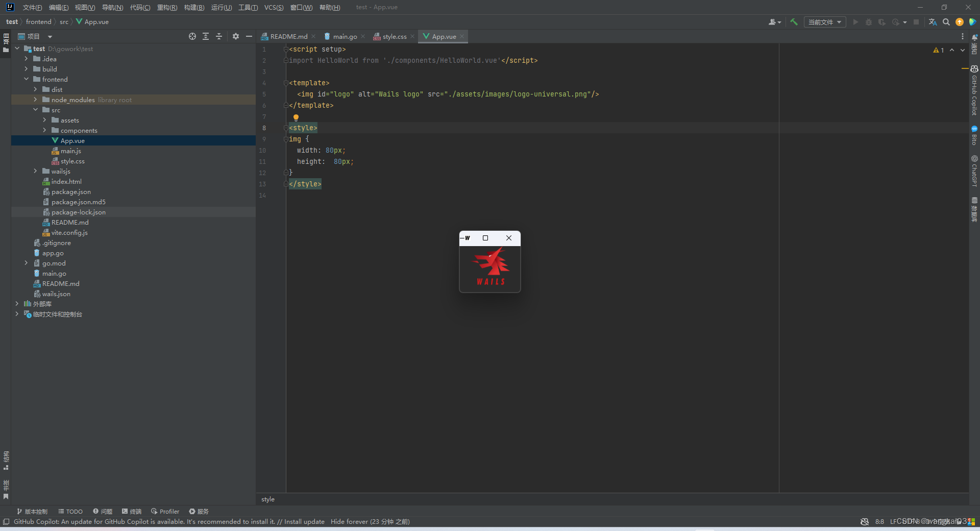Toggle Structure tool window on left stripe
Viewport: 980px width, 531px height.
point(6,461)
